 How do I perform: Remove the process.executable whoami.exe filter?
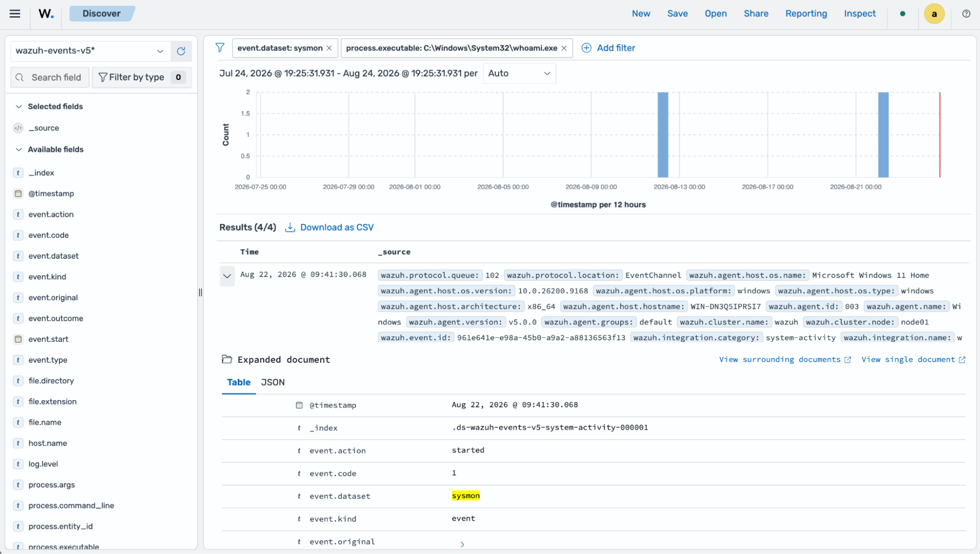[564, 48]
